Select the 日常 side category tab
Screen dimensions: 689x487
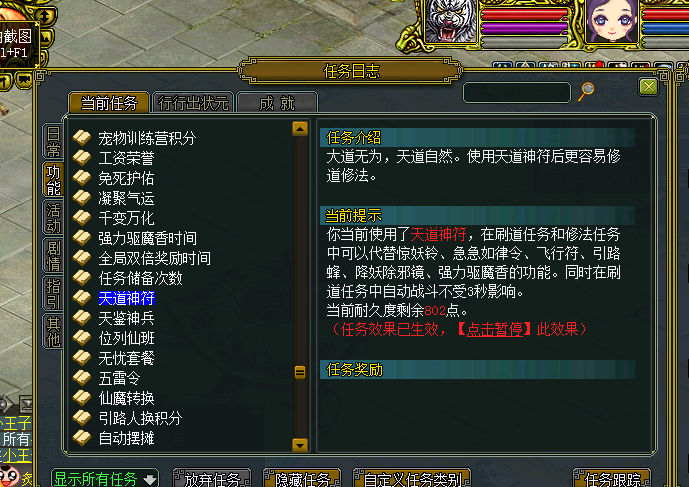53,142
